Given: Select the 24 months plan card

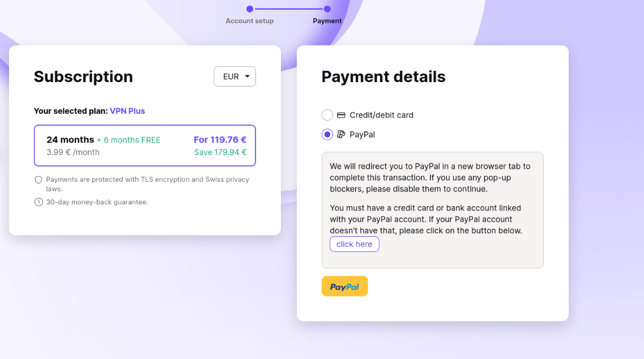Looking at the screenshot, I should (x=145, y=146).
